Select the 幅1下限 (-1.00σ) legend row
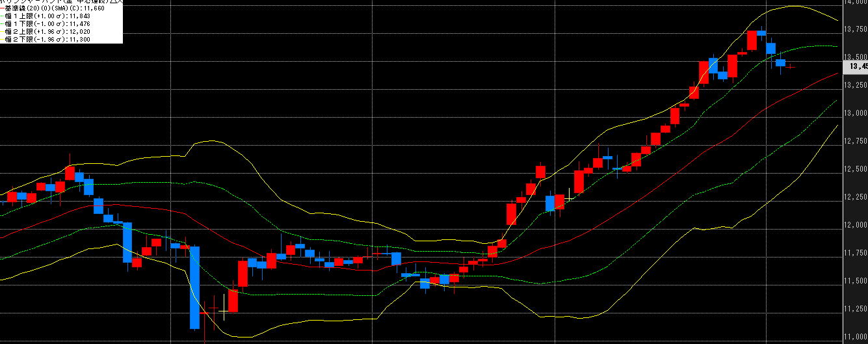This screenshot has height=344, width=868. click(x=45, y=24)
